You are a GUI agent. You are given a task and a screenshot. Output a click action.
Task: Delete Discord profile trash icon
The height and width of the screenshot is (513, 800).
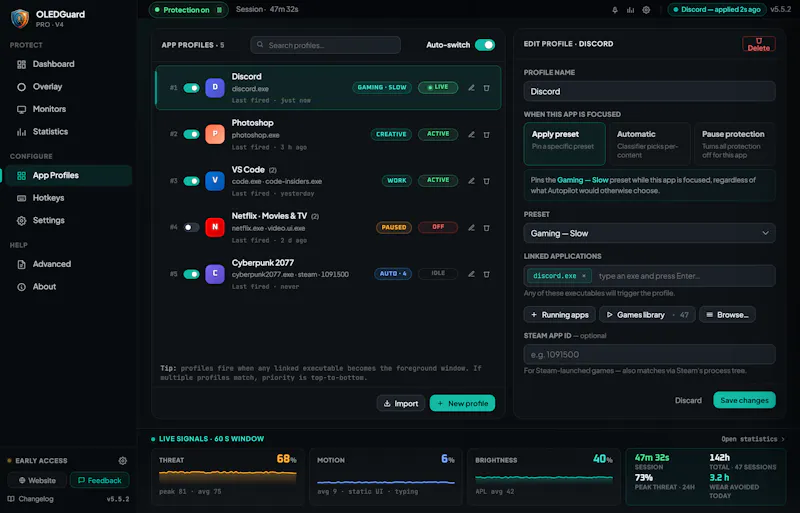point(487,88)
